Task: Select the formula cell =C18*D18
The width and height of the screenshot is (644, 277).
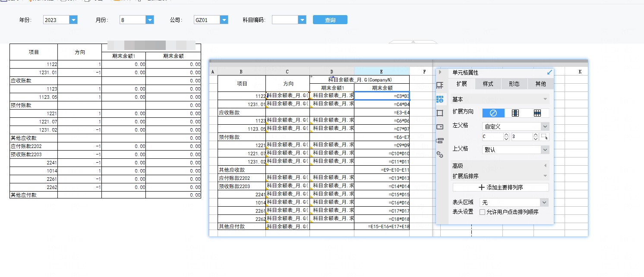Action: point(382,219)
